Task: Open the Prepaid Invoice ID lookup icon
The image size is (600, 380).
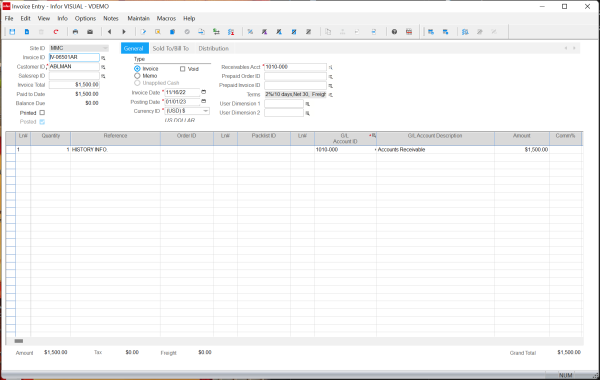Action: [x=331, y=86]
